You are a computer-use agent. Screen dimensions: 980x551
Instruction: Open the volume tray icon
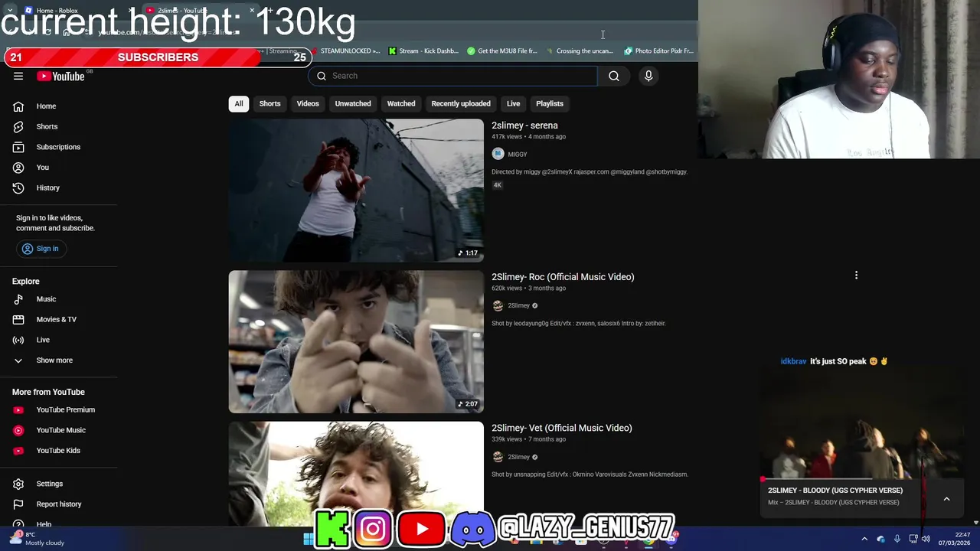(x=926, y=539)
